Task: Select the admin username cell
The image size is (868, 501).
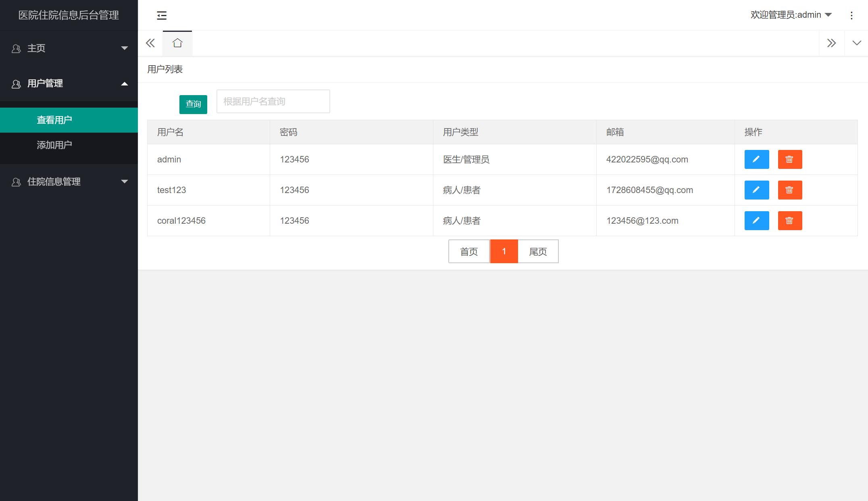Action: 208,160
